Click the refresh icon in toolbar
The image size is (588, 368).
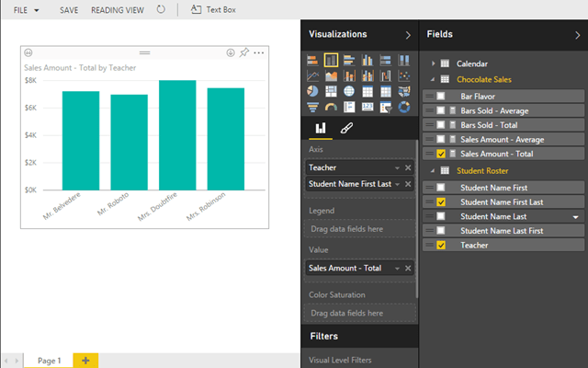[x=162, y=9]
